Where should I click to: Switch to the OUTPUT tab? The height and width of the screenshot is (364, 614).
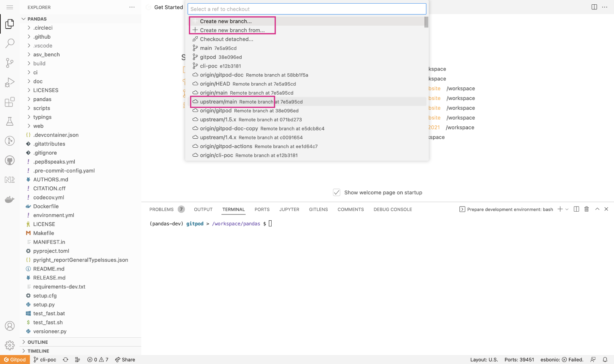203,209
